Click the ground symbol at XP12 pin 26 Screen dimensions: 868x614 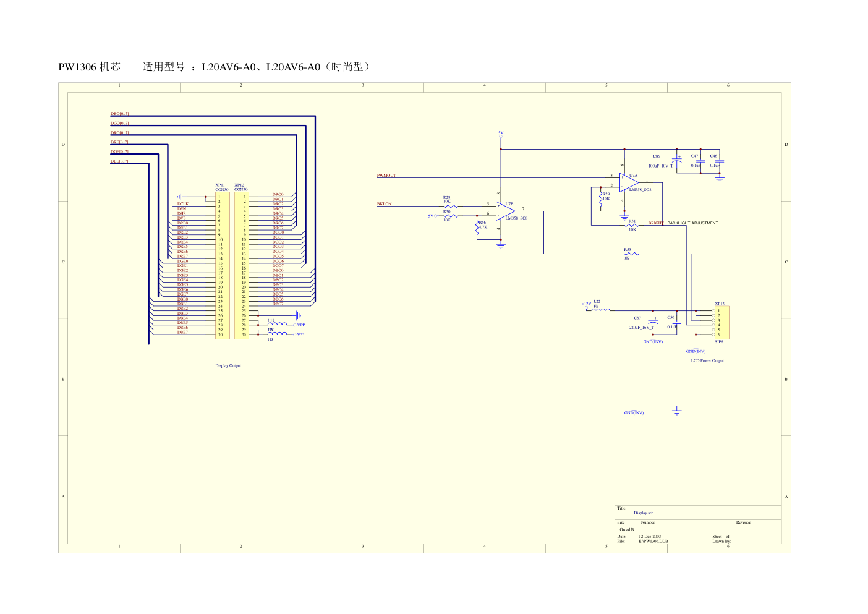[x=299, y=315]
